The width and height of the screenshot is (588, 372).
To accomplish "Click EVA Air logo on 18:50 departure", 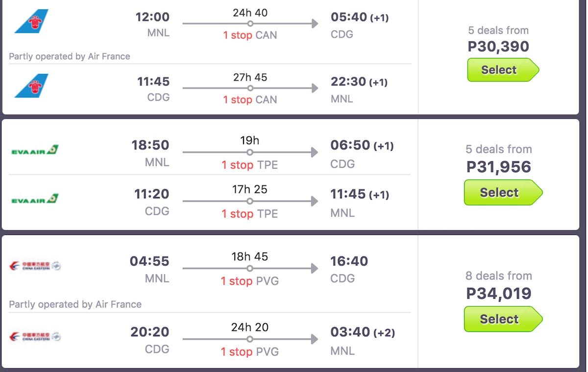I will pyautogui.click(x=35, y=150).
